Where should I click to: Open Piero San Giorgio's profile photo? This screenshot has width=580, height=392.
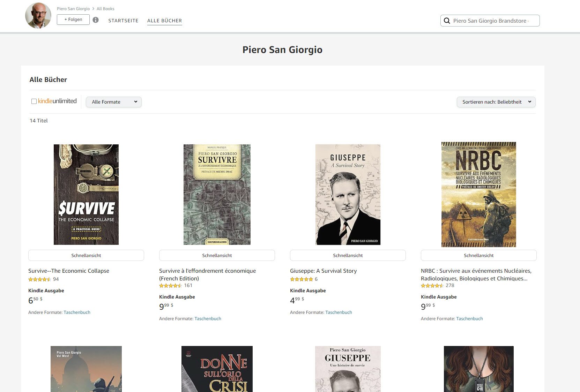pos(38,16)
